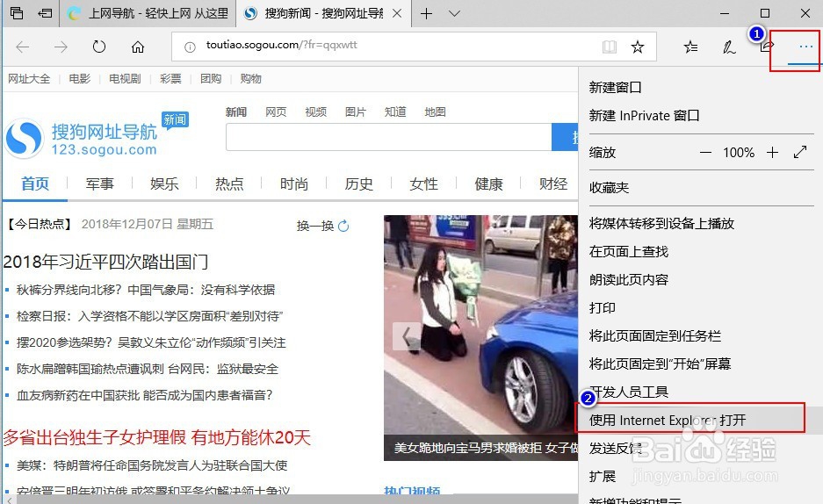823x504 pixels.
Task: Select 将此页面固定到任务栏
Action: pos(654,335)
